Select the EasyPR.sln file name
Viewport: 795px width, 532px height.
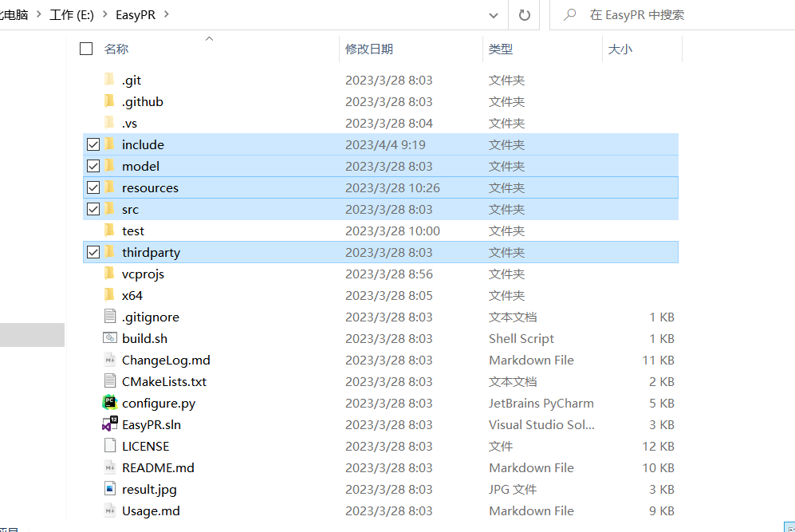(152, 425)
